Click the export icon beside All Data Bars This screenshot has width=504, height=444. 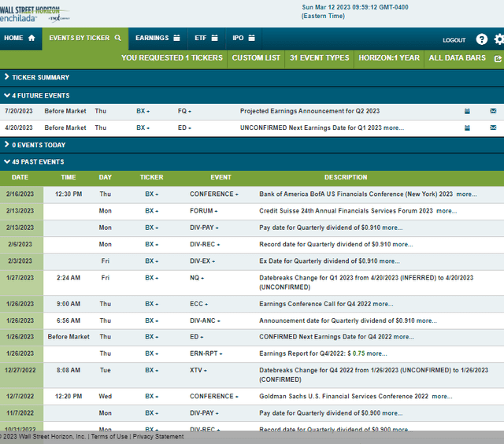(498, 58)
